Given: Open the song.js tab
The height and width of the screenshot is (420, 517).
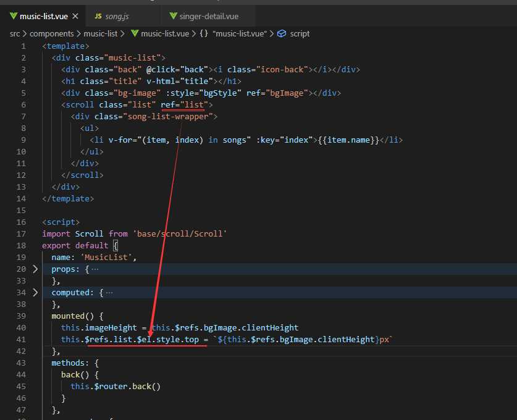Looking at the screenshot, I should pyautogui.click(x=117, y=16).
